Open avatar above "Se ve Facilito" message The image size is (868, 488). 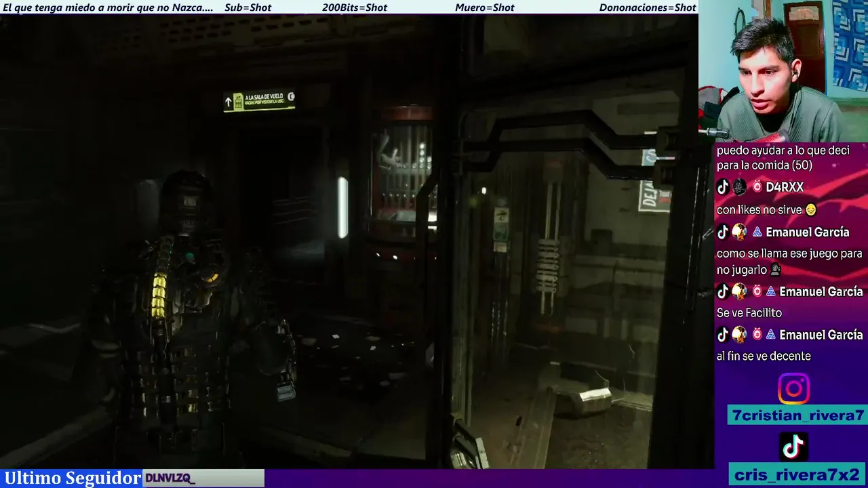(x=739, y=291)
